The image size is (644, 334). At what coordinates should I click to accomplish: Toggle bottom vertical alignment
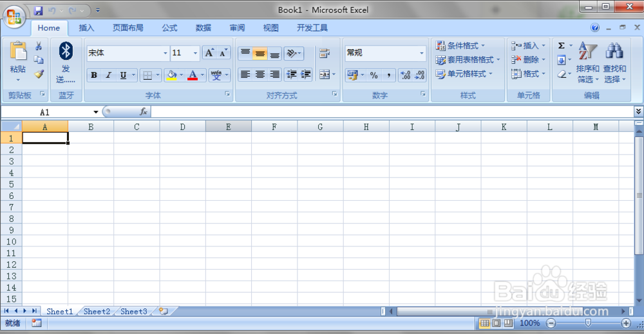(275, 53)
